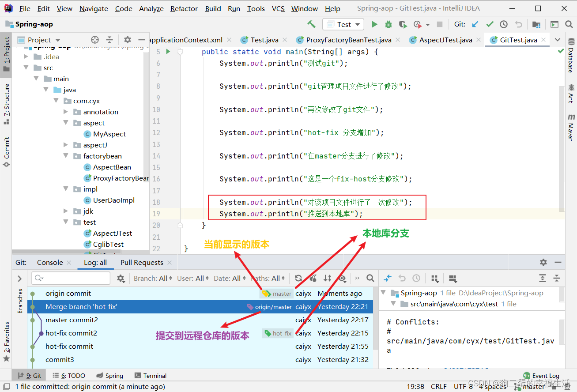Viewport: 577px width, 392px height.
Task: Open Date filter dropdown in Git log
Action: click(230, 278)
